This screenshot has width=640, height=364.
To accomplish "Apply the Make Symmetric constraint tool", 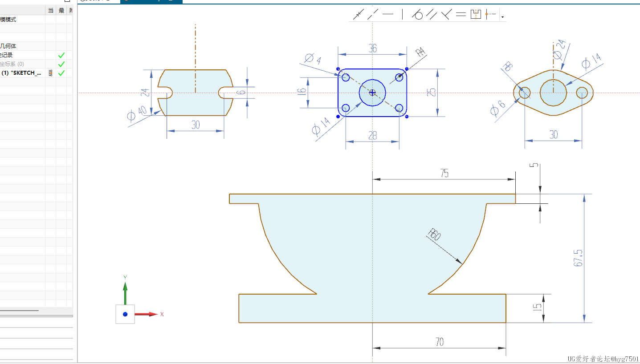I will (x=476, y=15).
